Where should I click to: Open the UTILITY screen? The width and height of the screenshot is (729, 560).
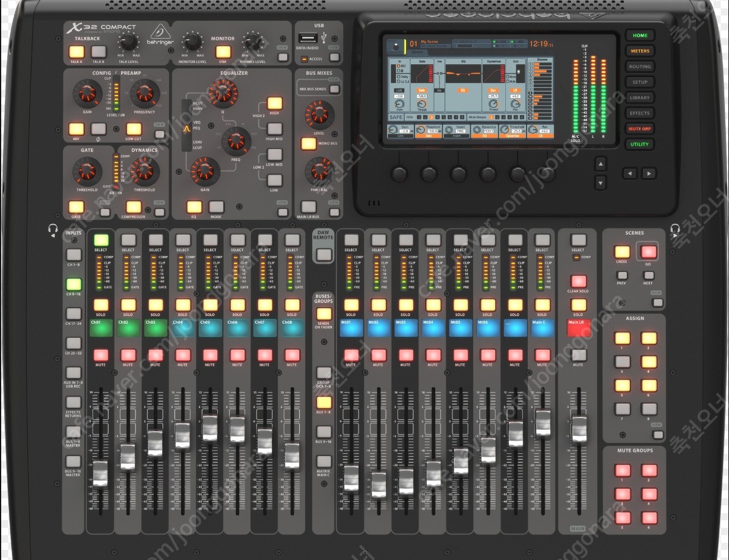pyautogui.click(x=639, y=144)
